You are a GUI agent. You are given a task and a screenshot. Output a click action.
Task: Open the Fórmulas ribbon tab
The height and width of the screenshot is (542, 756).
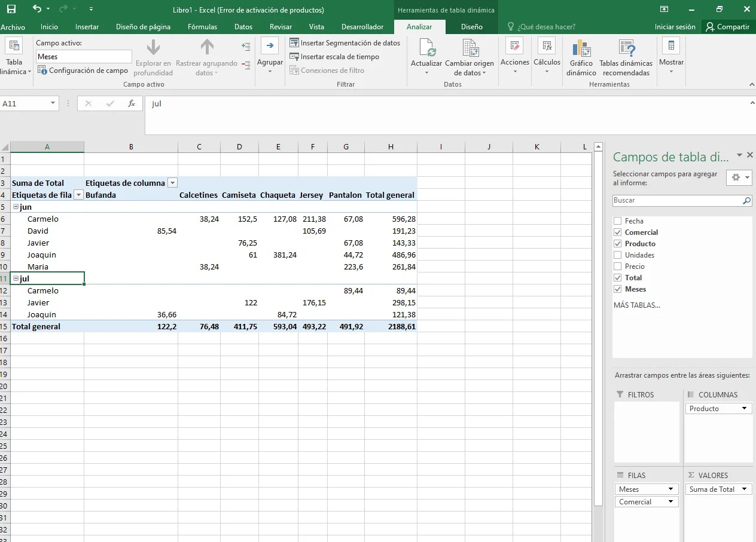(x=202, y=27)
